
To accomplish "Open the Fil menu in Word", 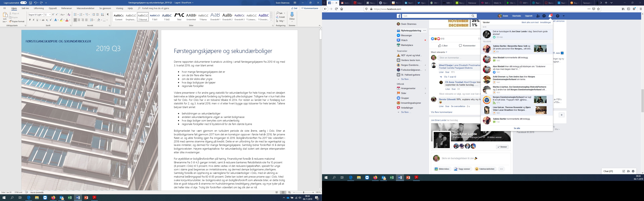I will click(5, 8).
